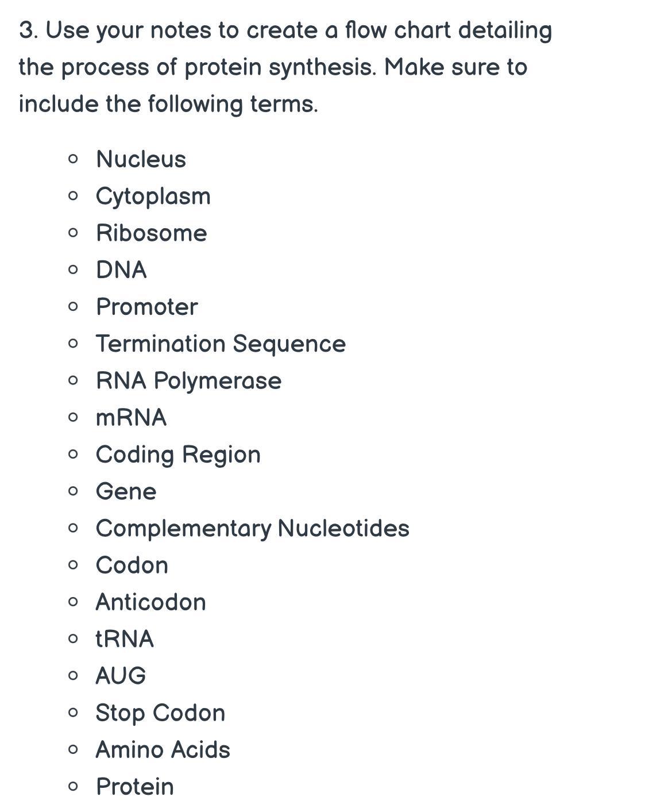Click the Termination Sequence item
Image resolution: width=672 pixels, height=812 pixels.
[221, 344]
